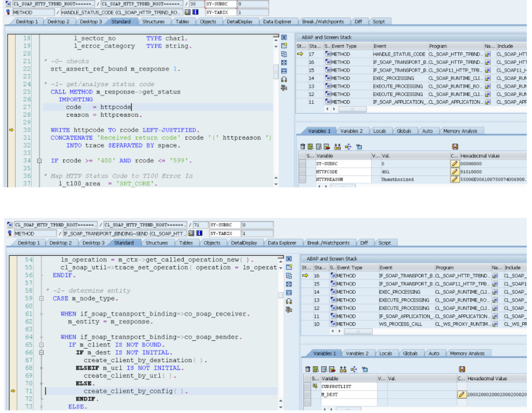
Task: Row selector box for HTTPCODE variable
Action: point(302,172)
